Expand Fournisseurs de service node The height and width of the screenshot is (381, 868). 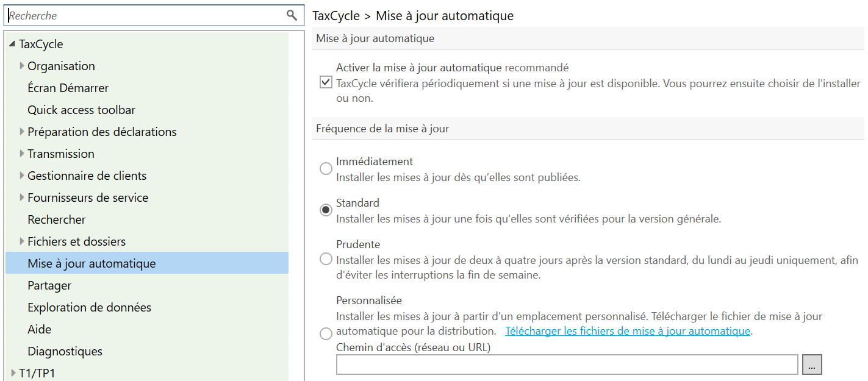tap(22, 198)
